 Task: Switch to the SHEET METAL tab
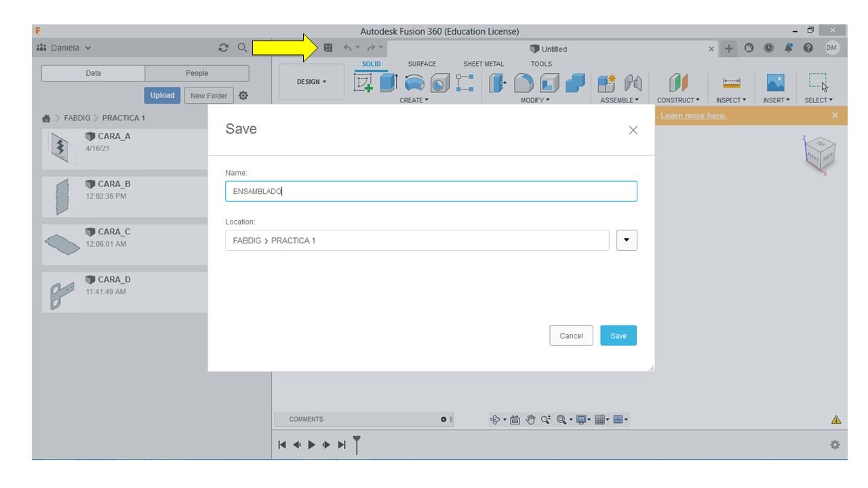(x=484, y=64)
